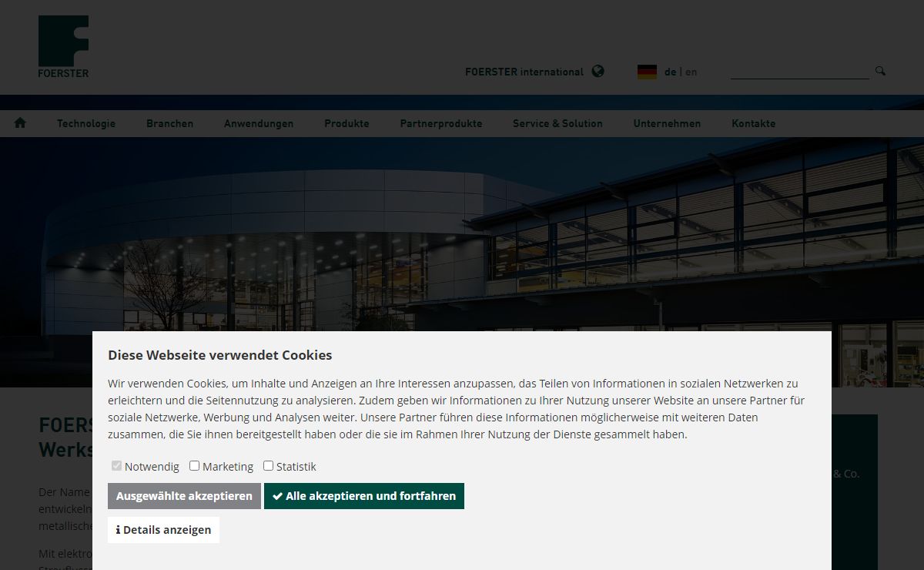The width and height of the screenshot is (924, 570).
Task: Open the Kontakte menu
Action: (x=753, y=123)
